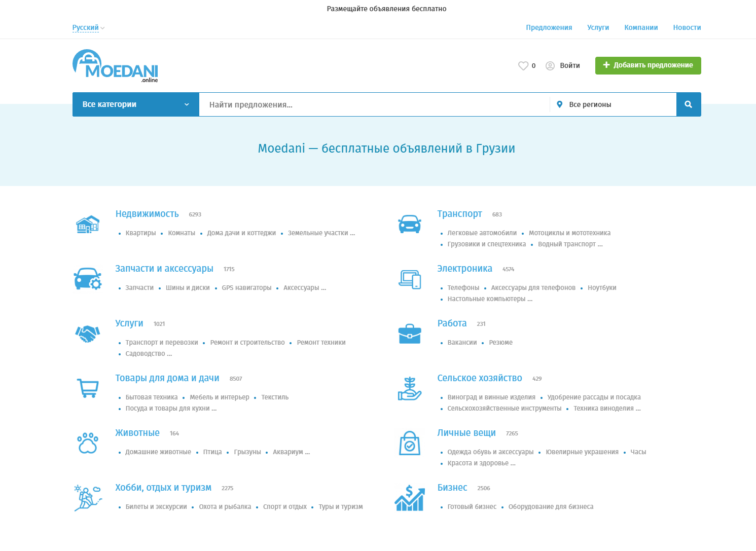The height and width of the screenshot is (551, 756).
Task: Click Виноград и винные изделия link
Action: tap(491, 397)
